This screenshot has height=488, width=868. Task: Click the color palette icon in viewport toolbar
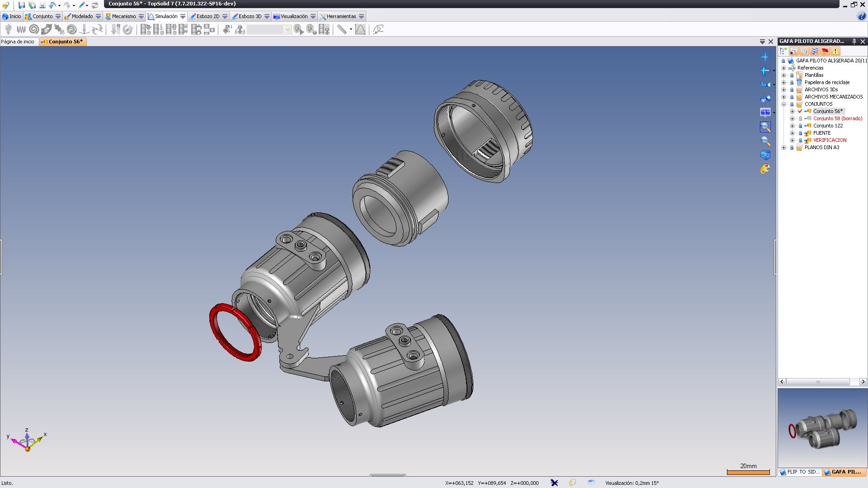click(765, 169)
